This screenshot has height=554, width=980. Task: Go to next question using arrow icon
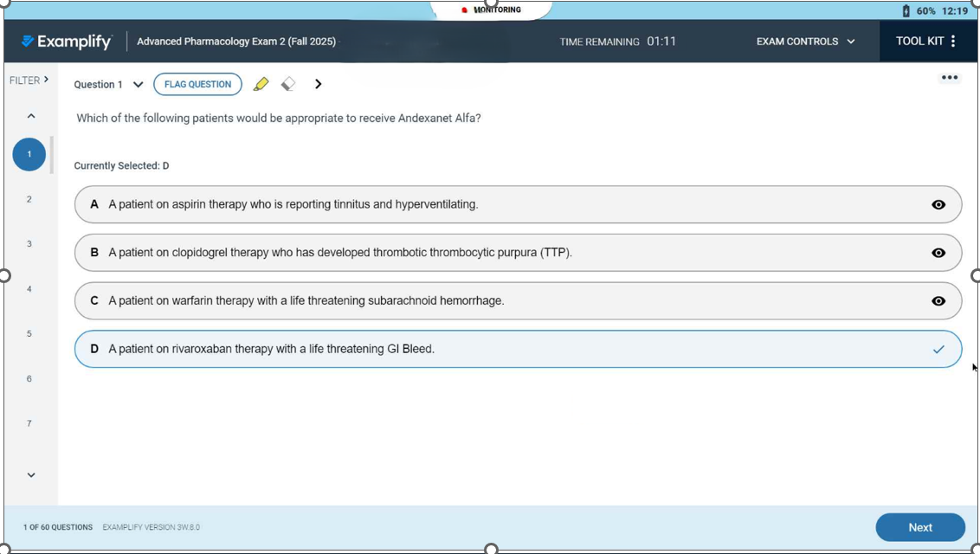tap(319, 84)
